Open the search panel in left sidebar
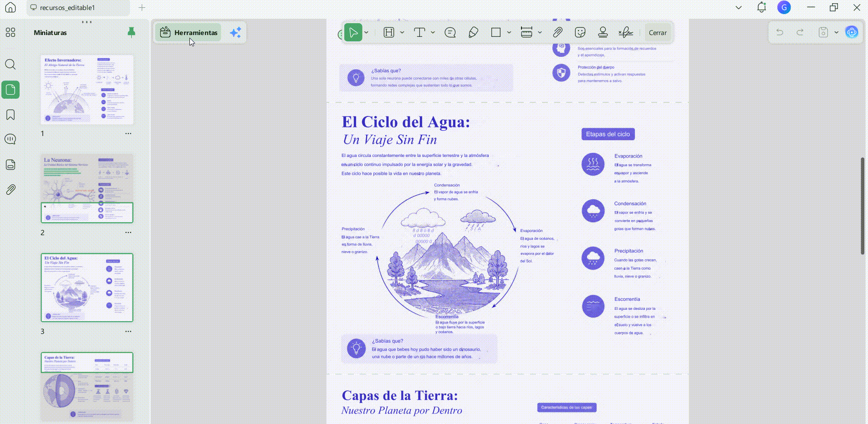Viewport: 868px width, 424px height. tap(10, 64)
